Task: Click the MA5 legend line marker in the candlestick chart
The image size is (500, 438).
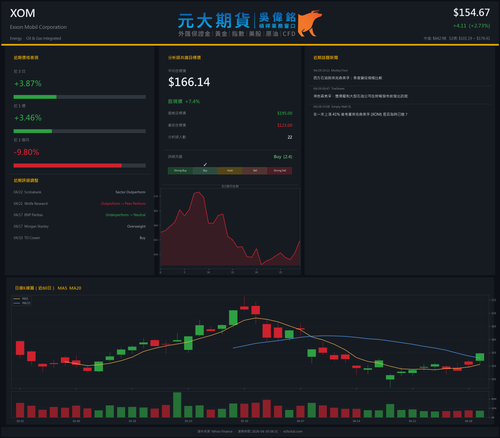Action: pos(17,299)
